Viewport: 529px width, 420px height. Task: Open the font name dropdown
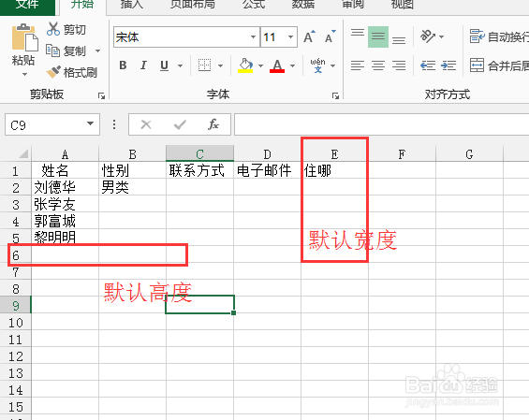[253, 36]
